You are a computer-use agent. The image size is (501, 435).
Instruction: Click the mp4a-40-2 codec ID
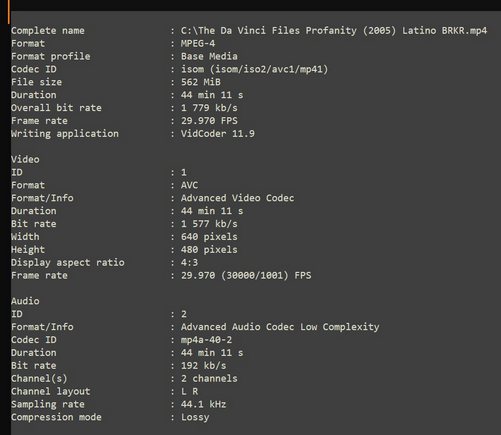coord(206,340)
